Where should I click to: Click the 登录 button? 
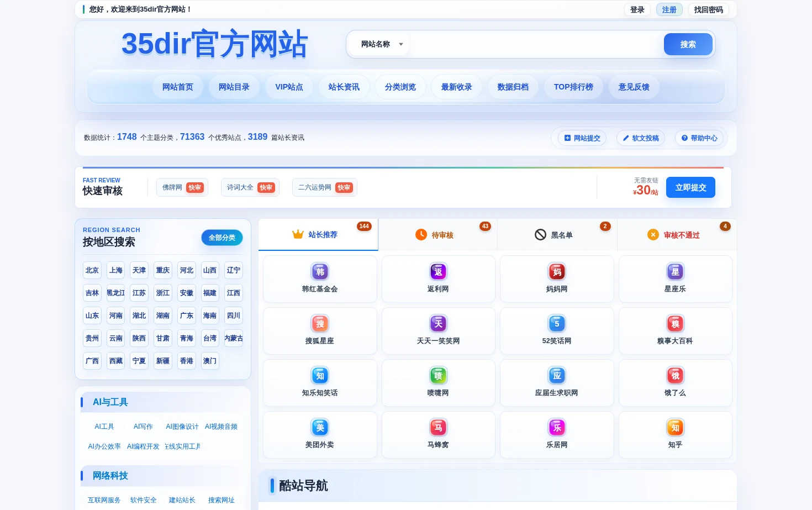coord(637,9)
